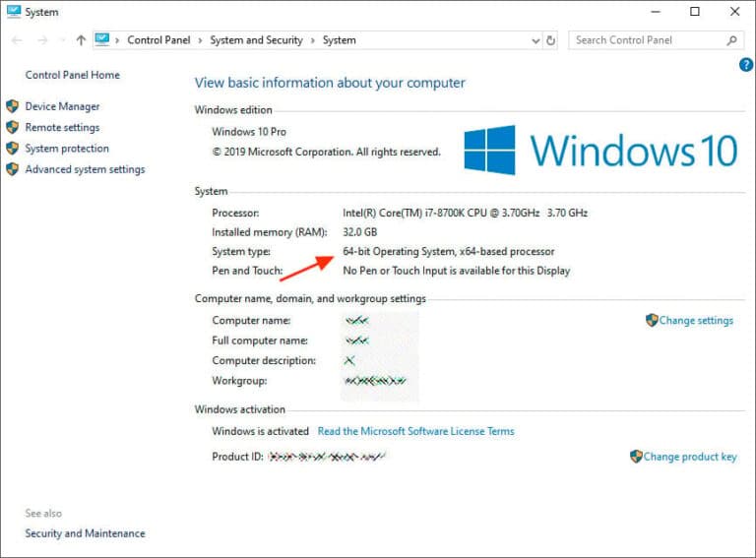Click the System protection shield icon
Image resolution: width=756 pixels, height=558 pixels.
click(12, 149)
